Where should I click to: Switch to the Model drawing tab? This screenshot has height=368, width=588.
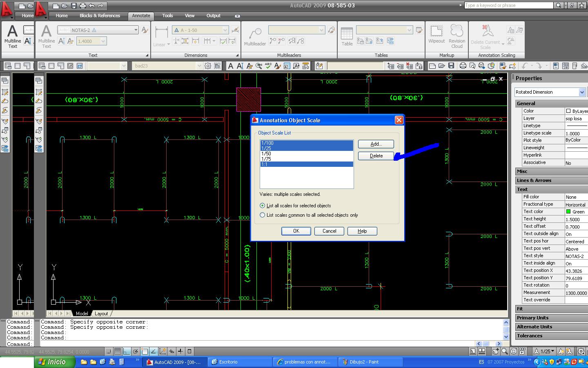(82, 314)
